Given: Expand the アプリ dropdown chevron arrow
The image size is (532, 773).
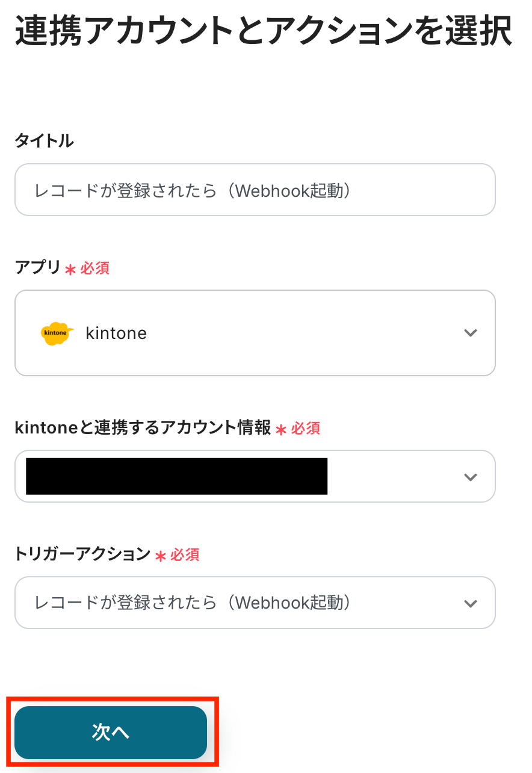Looking at the screenshot, I should point(471,333).
